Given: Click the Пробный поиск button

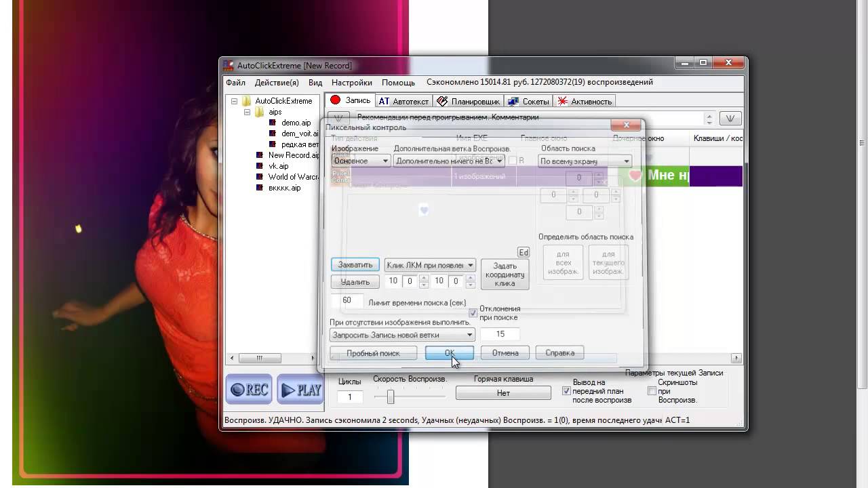Looking at the screenshot, I should point(373,353).
